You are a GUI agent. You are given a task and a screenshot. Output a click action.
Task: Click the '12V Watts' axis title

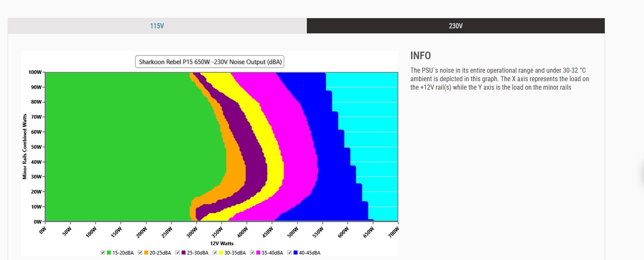[x=221, y=244]
